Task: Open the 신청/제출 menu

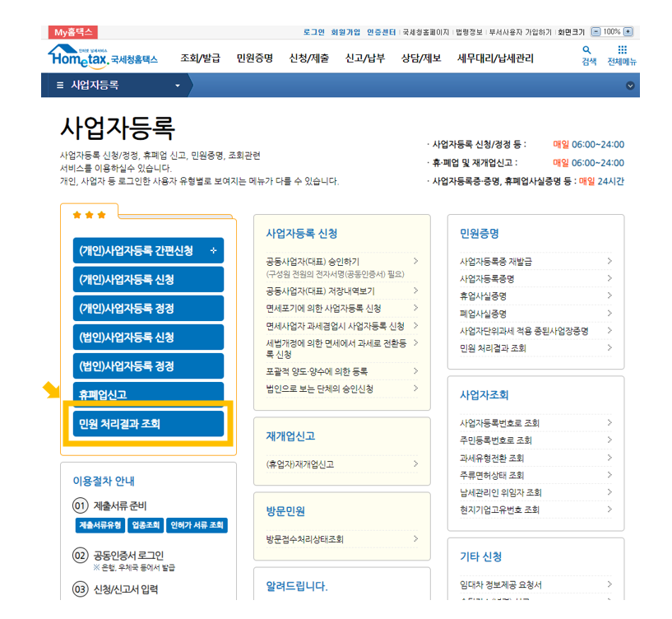Action: [x=309, y=58]
